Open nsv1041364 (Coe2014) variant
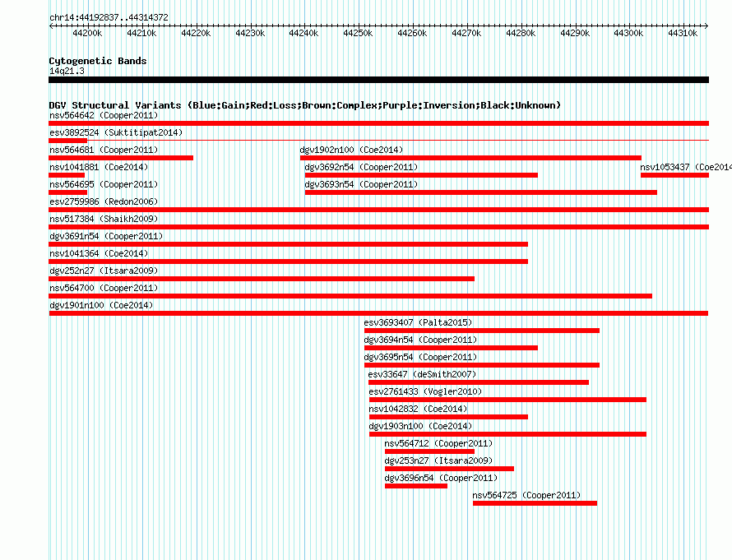 [x=99, y=253]
